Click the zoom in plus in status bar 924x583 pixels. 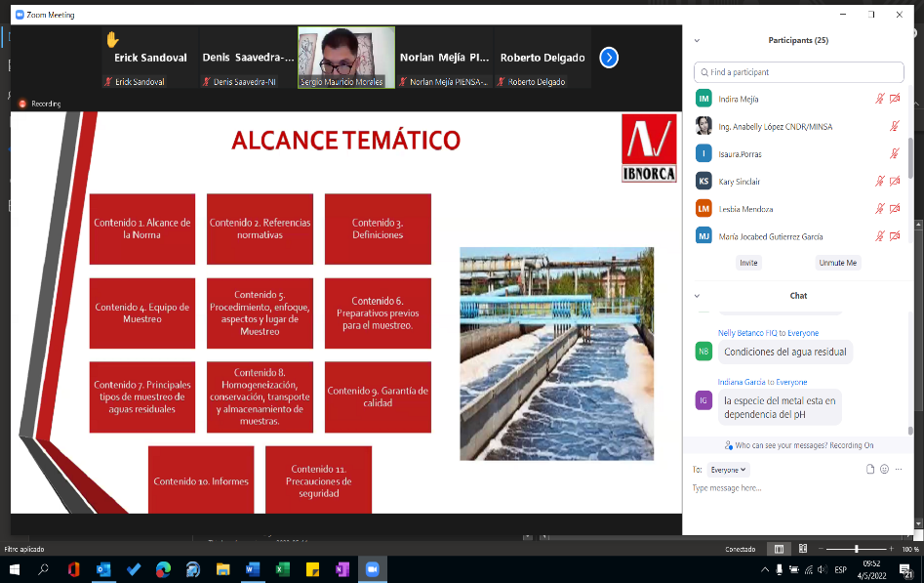tap(891, 549)
